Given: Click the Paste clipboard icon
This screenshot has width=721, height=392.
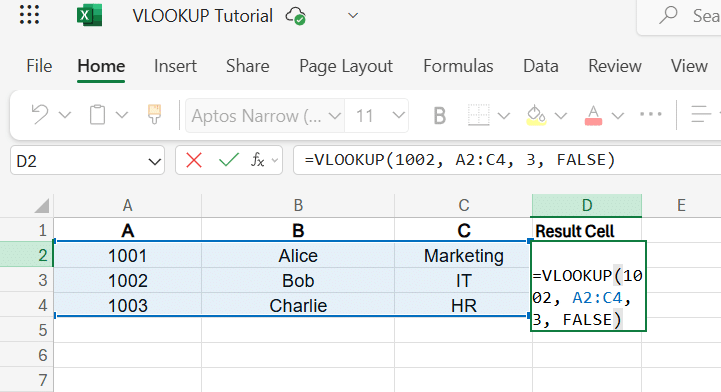Looking at the screenshot, I should [97, 114].
